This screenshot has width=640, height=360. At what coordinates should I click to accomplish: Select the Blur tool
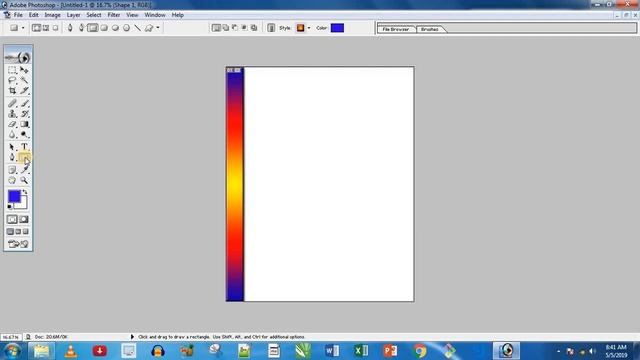pyautogui.click(x=12, y=134)
